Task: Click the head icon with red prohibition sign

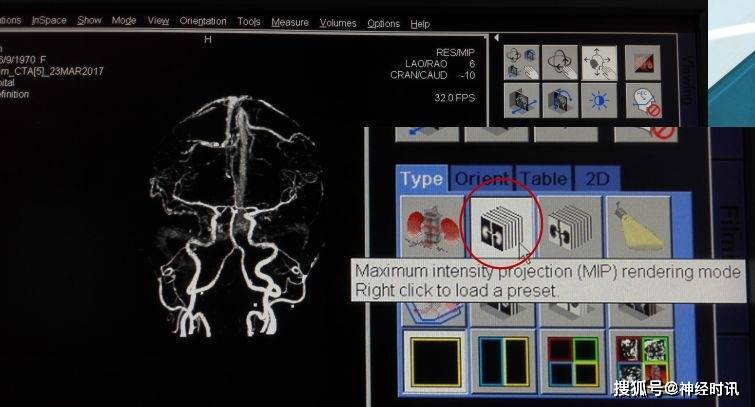Action: click(x=642, y=101)
